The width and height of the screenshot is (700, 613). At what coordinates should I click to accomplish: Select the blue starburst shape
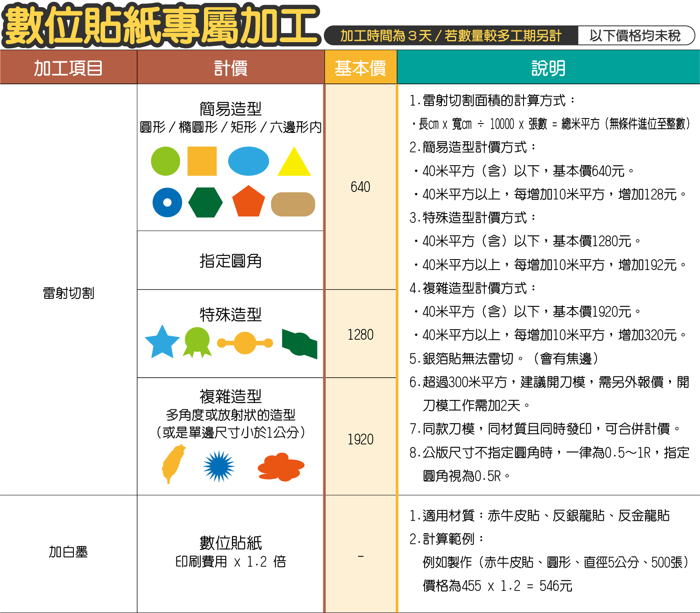pos(219,466)
